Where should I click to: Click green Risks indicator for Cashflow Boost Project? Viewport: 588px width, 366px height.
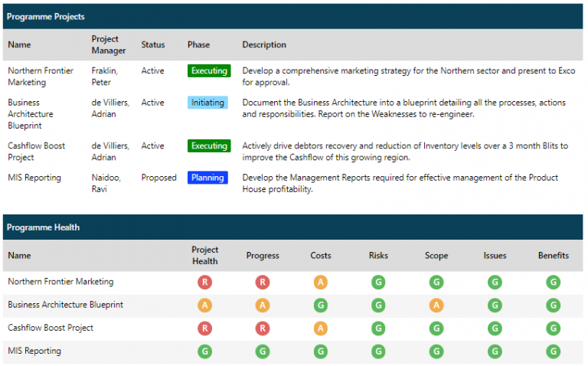tap(378, 328)
